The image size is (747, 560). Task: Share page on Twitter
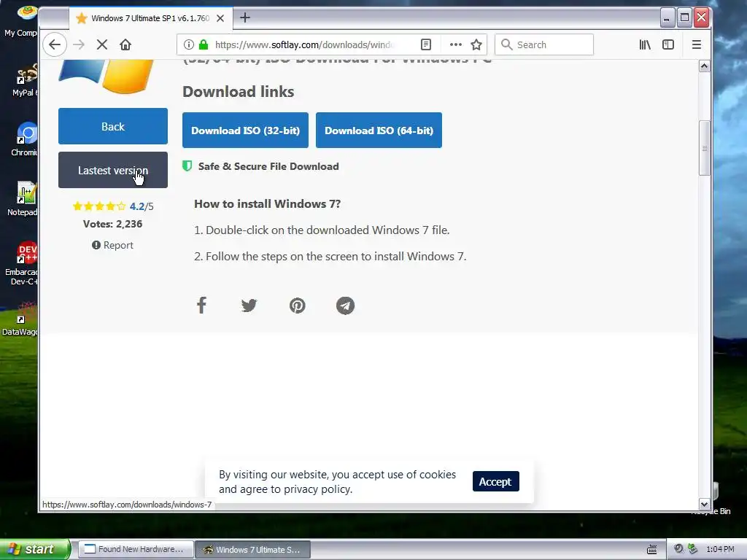tap(249, 306)
